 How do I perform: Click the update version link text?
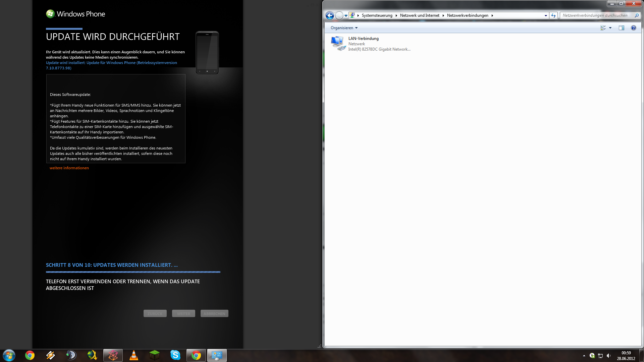111,65
